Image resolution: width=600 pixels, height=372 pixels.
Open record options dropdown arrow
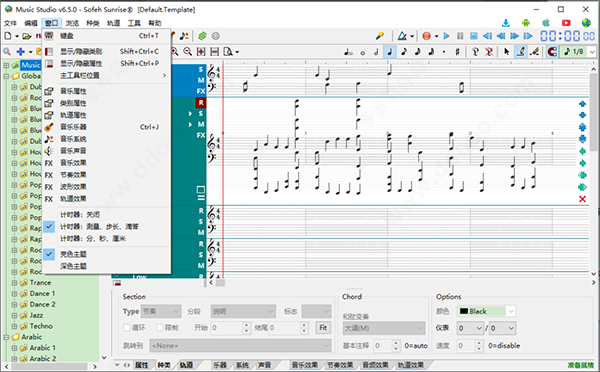[436, 36]
